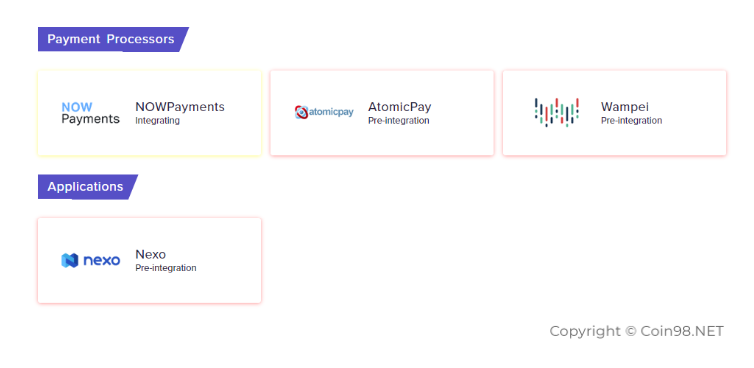Click the NOWPayments logo
Screen dimensions: 754x368
pyautogui.click(x=90, y=113)
